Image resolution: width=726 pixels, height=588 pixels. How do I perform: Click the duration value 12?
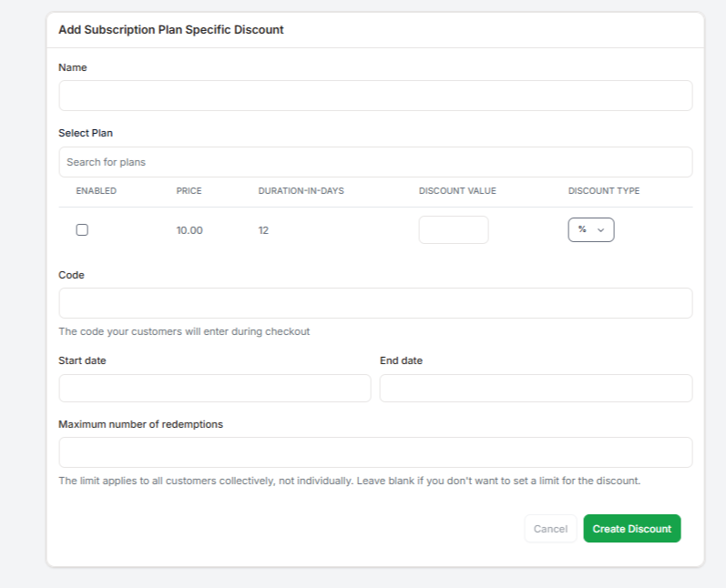263,230
